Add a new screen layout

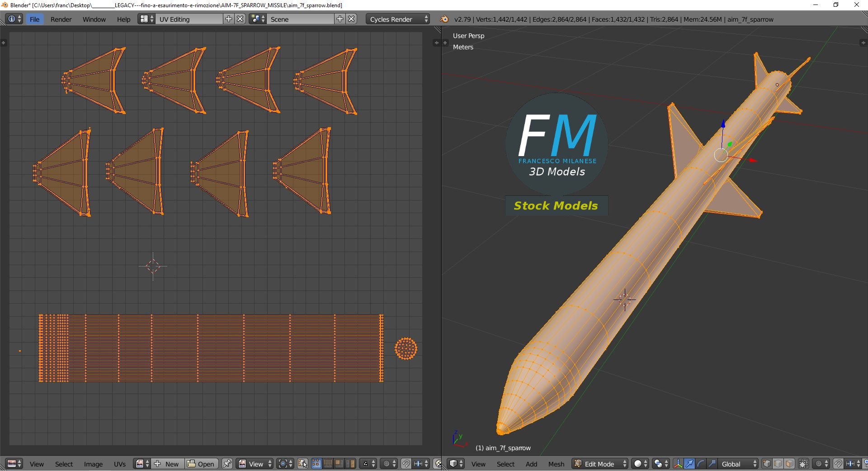[x=229, y=19]
